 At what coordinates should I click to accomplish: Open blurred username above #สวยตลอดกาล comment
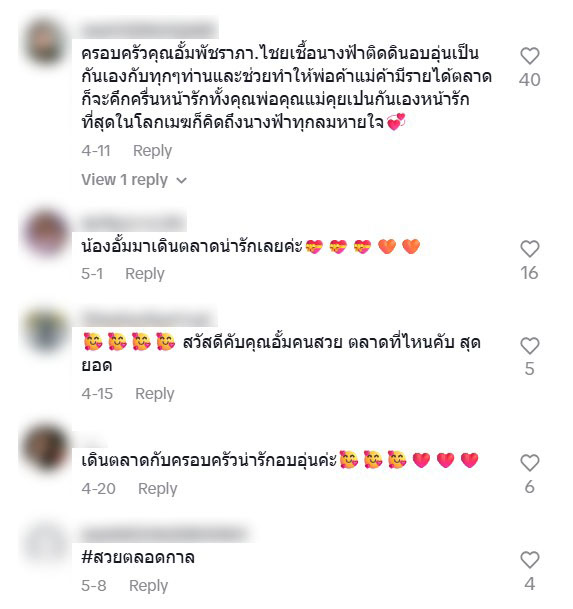pos(165,533)
